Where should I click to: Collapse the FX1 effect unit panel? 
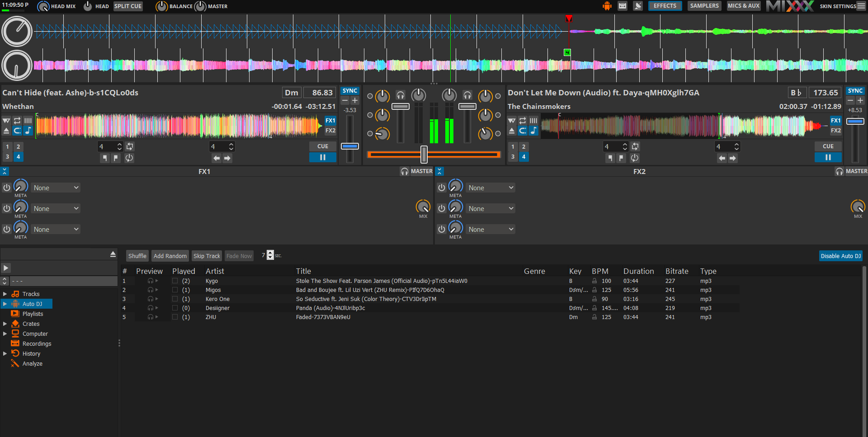[x=5, y=171]
